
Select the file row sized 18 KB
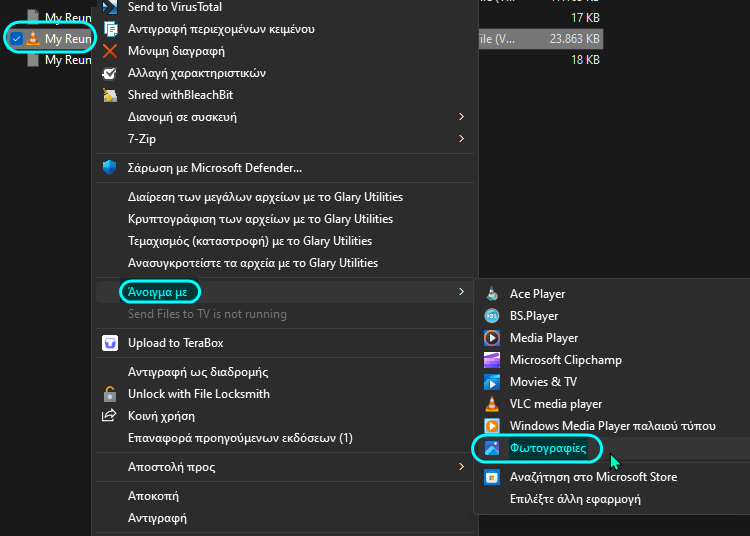(301, 60)
